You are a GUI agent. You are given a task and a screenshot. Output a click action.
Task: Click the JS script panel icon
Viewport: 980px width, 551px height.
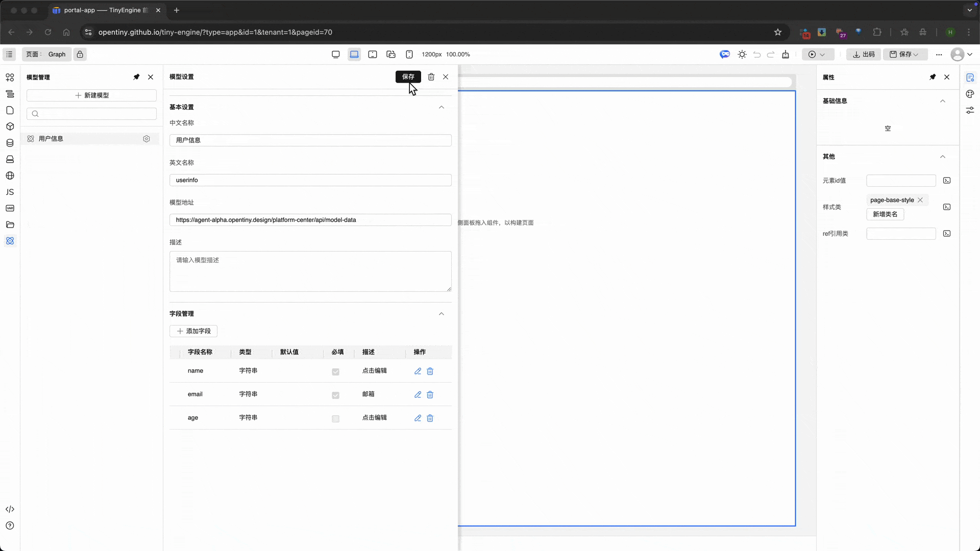pyautogui.click(x=10, y=192)
